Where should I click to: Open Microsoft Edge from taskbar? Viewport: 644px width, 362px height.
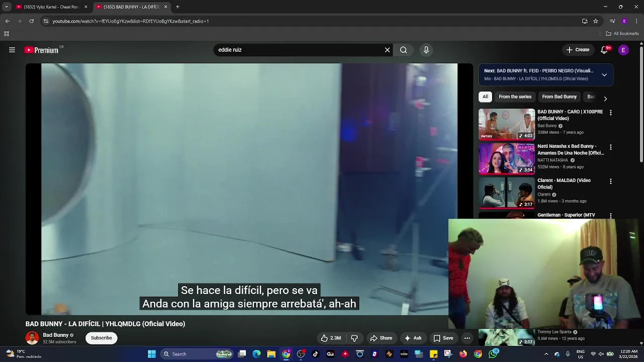(257, 354)
